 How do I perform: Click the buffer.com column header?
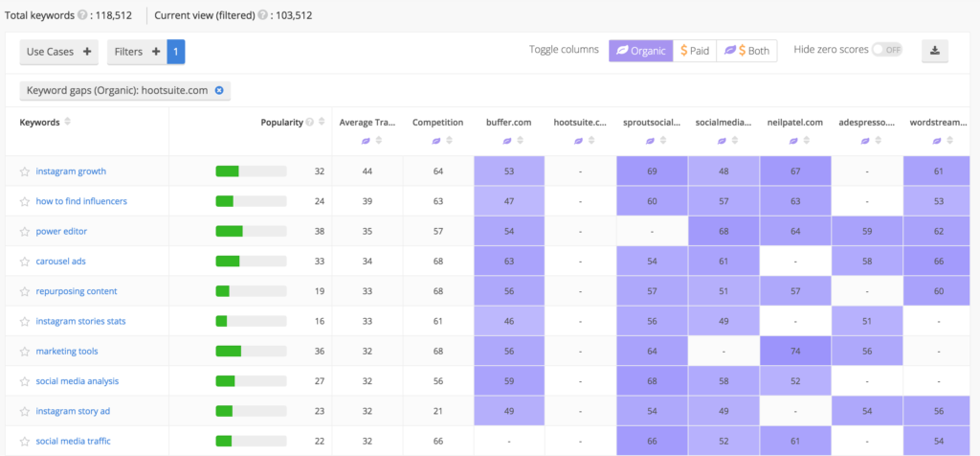(509, 123)
